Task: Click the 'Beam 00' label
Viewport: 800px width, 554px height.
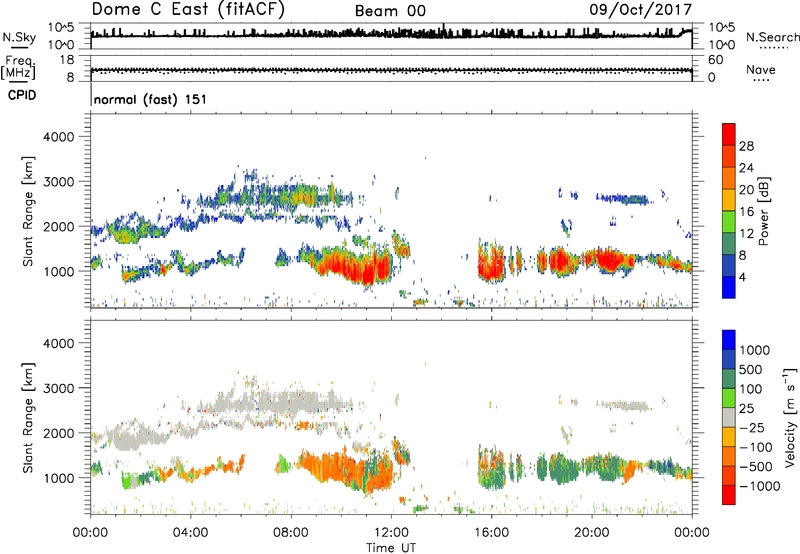Action: [x=390, y=11]
